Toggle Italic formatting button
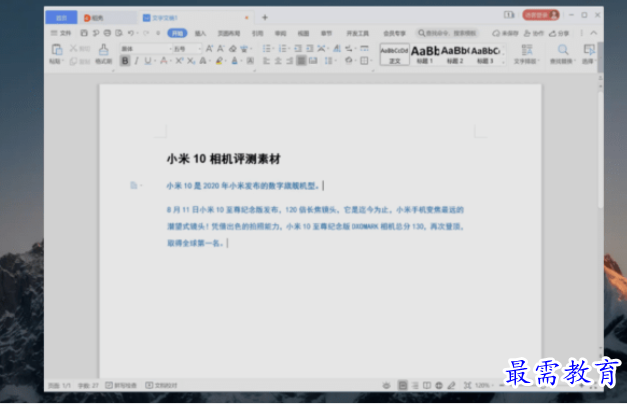This screenshot has width=627, height=404. [x=136, y=61]
